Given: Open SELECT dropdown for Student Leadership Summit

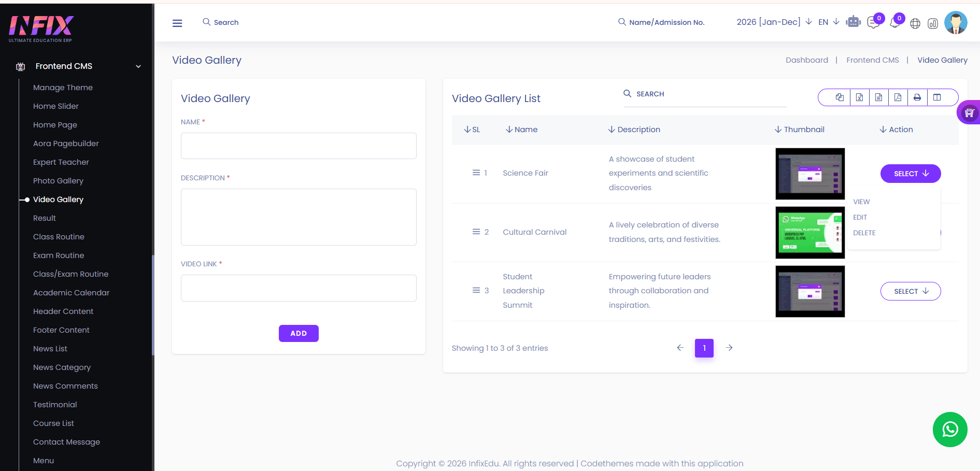Looking at the screenshot, I should pos(911,291).
